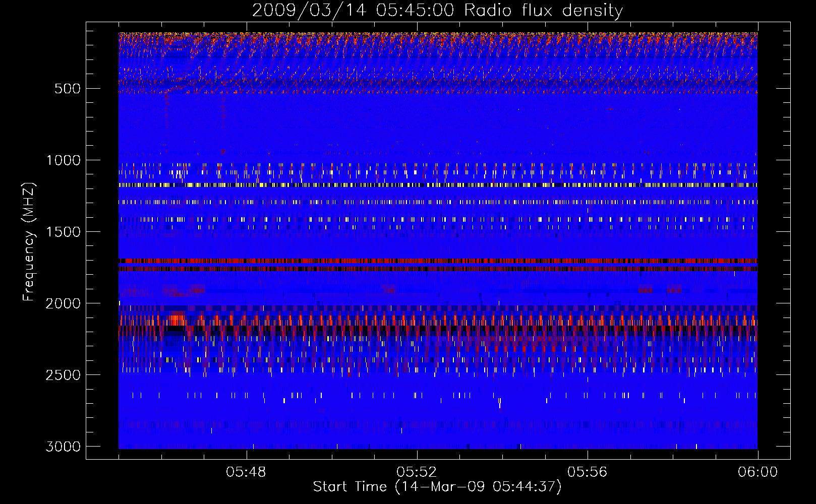Click the 500 frequency tick label

click(68, 89)
